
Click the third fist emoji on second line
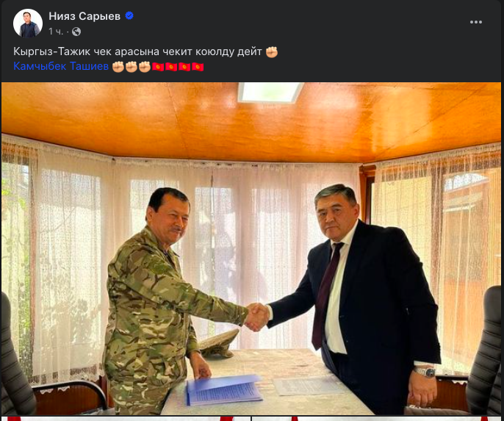point(145,67)
